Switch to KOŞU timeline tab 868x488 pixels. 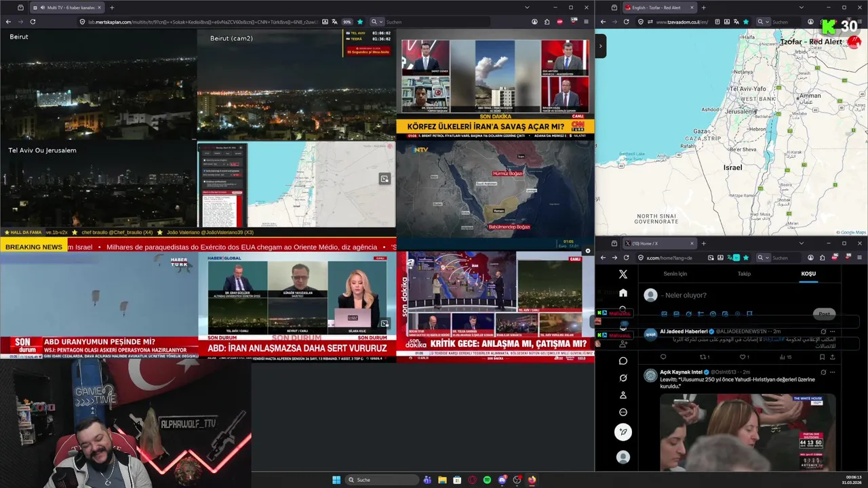pyautogui.click(x=808, y=274)
